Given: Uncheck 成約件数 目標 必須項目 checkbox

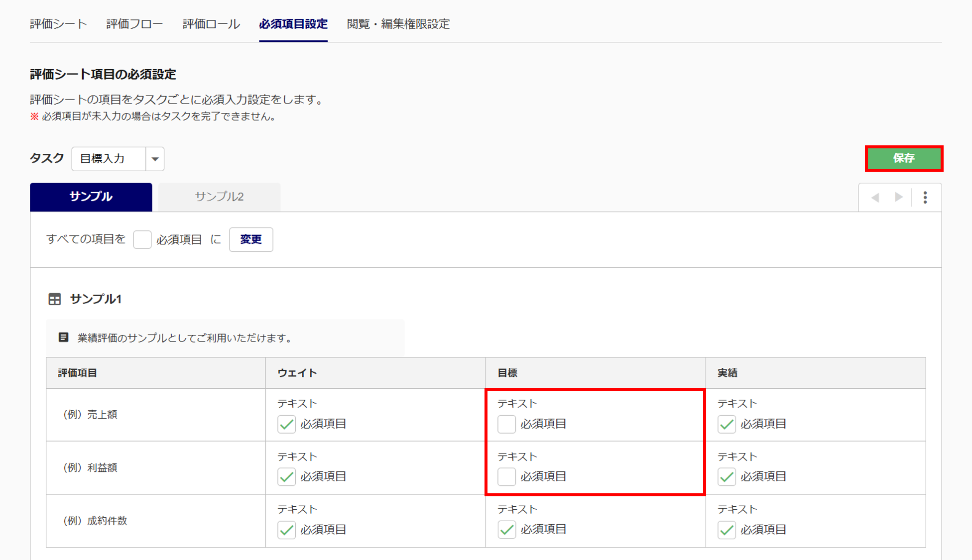Looking at the screenshot, I should pos(507,530).
